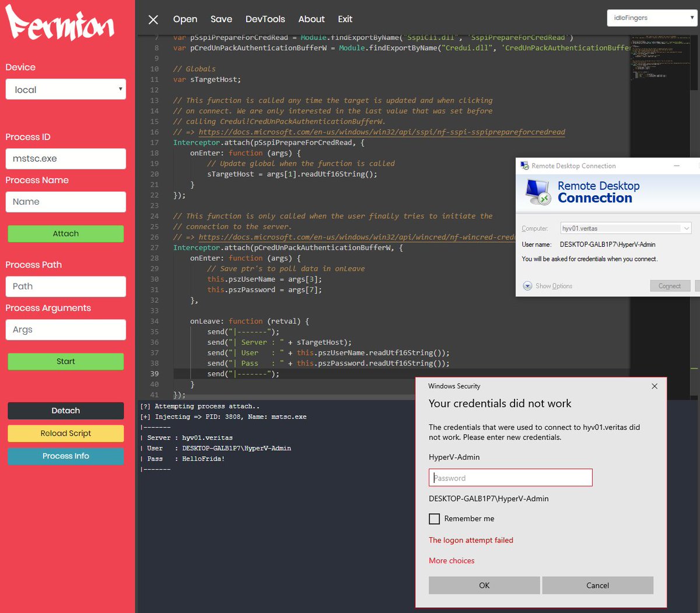Click the Process Name input field
Image resolution: width=700 pixels, height=613 pixels.
66,202
